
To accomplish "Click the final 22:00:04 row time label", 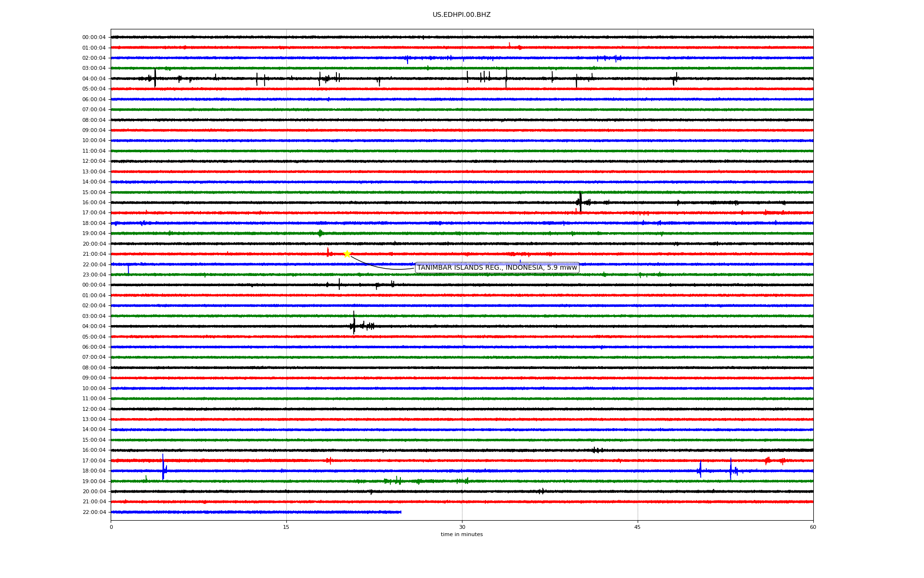I will 94,512.
